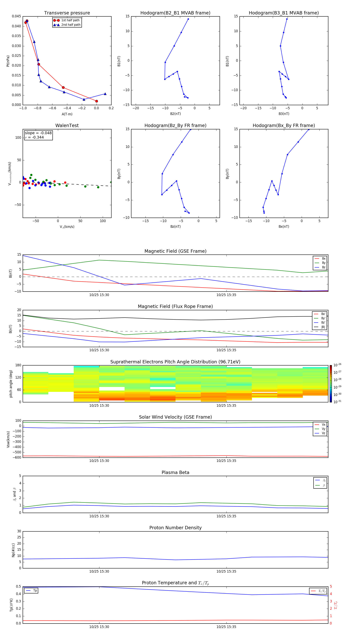Click 'Np(#/cc)' axis label
The height and width of the screenshot is (644, 351).
(x=13, y=550)
